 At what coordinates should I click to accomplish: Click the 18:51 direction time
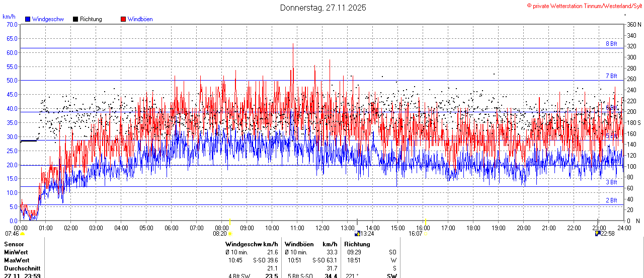[x=354, y=260]
